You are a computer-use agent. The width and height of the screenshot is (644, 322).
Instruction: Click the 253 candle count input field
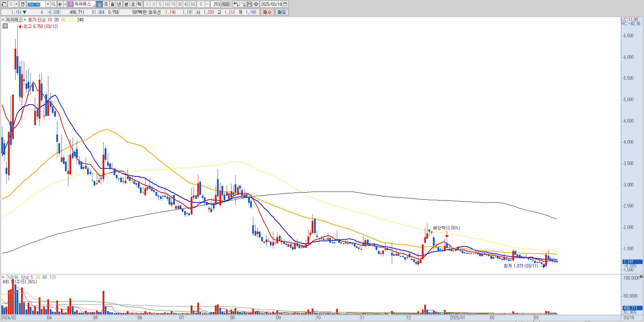[x=217, y=4]
